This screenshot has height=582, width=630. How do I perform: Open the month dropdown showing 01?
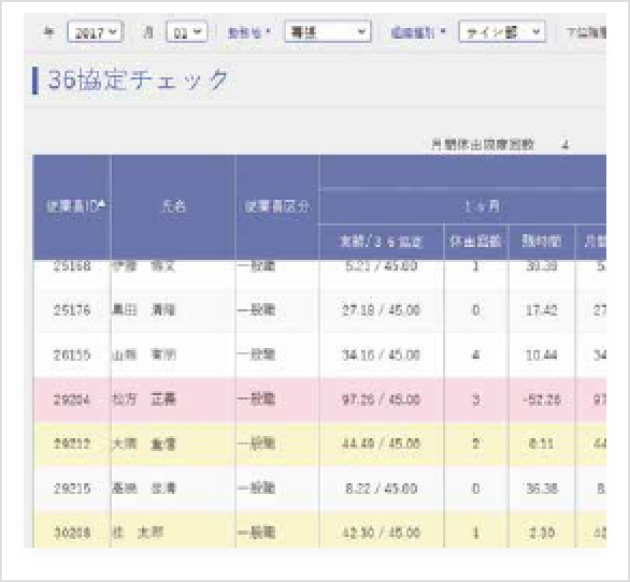pos(187,32)
